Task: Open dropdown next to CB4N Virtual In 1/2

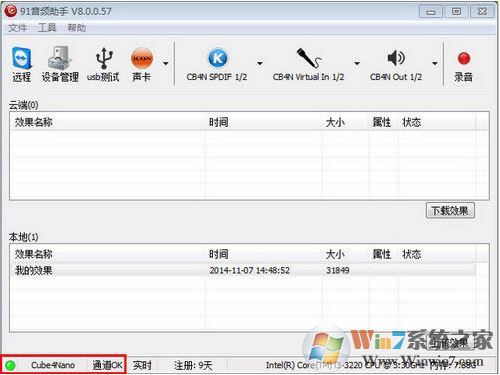Action: click(x=357, y=63)
